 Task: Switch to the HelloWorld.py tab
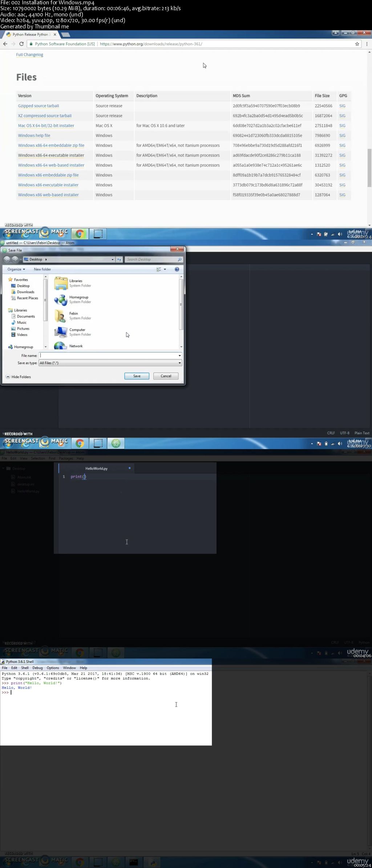[96, 468]
